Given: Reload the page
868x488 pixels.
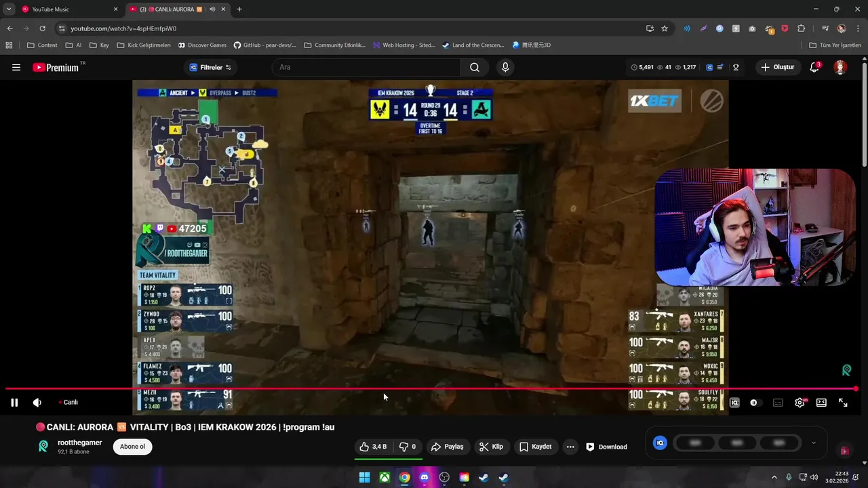Looking at the screenshot, I should (42, 28).
